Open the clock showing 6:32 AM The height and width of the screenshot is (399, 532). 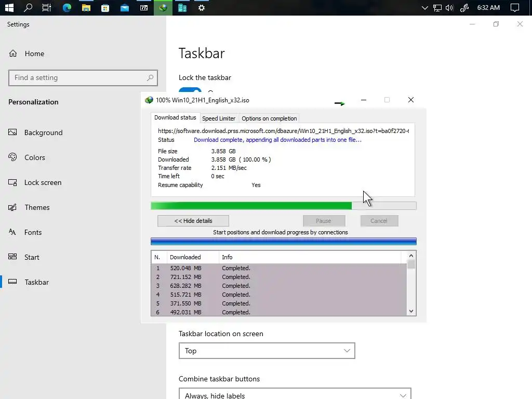pos(488,7)
